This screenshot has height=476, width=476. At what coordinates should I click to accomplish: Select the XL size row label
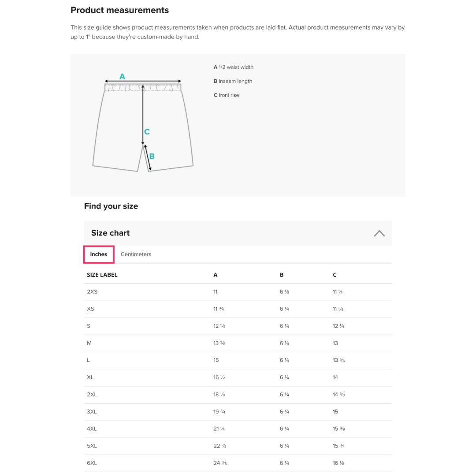(x=90, y=377)
